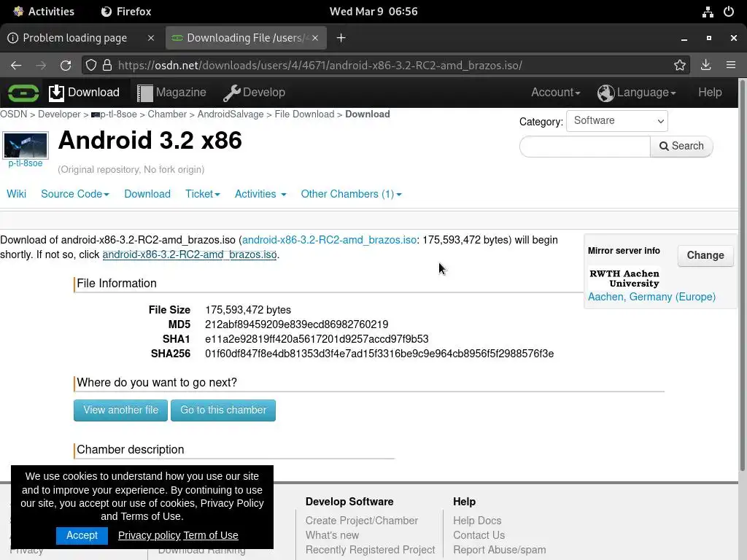Image resolution: width=747 pixels, height=560 pixels.
Task: Open the clock and calendar in top bar
Action: point(373,12)
